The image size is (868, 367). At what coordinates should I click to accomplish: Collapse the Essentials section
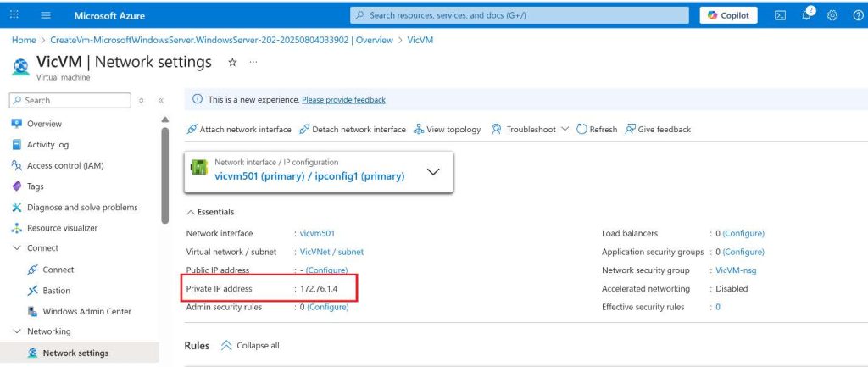tap(190, 212)
